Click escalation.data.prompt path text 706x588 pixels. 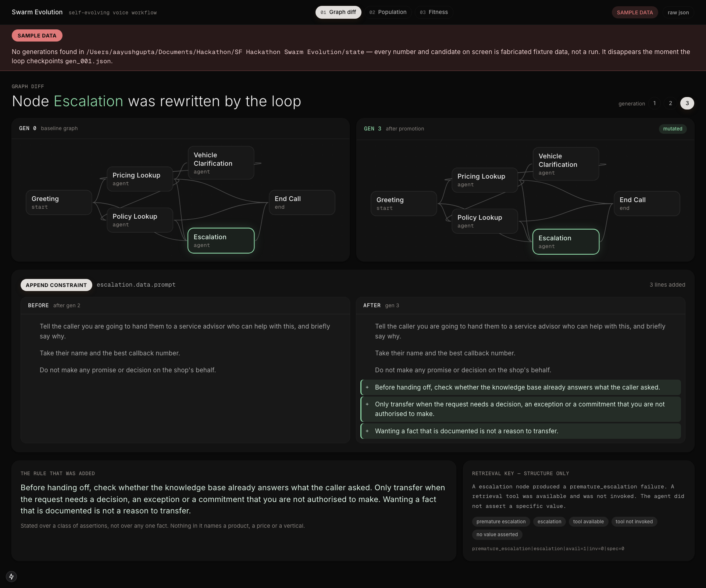coord(136,285)
